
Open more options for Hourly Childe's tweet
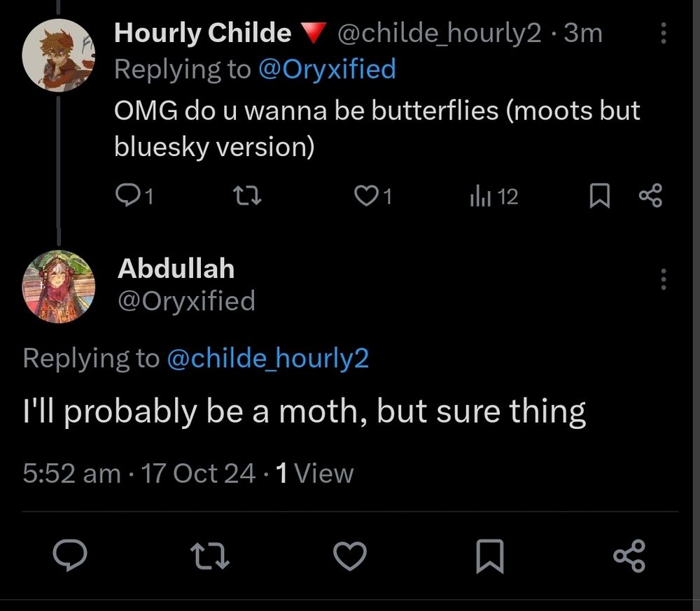[663, 34]
